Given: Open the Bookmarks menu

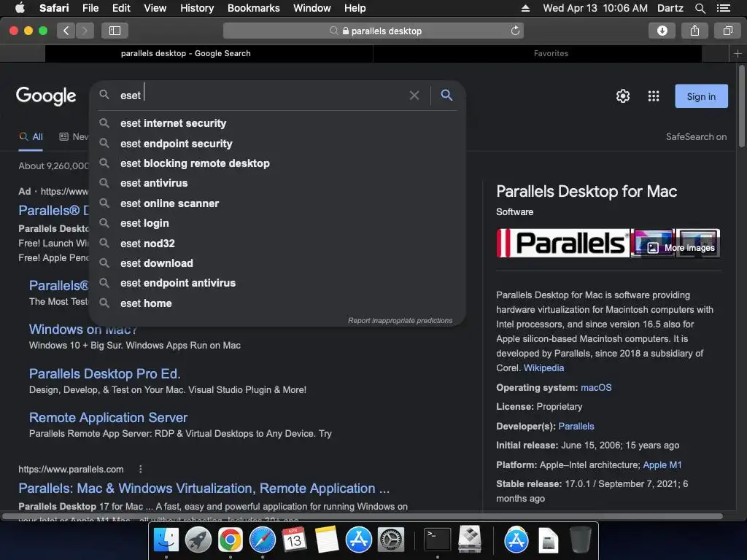Looking at the screenshot, I should tap(253, 8).
